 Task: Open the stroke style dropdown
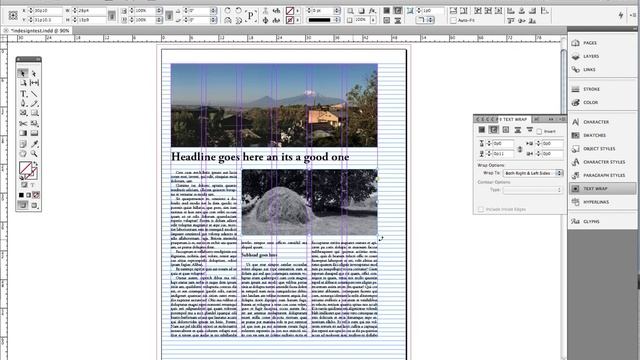click(337, 20)
